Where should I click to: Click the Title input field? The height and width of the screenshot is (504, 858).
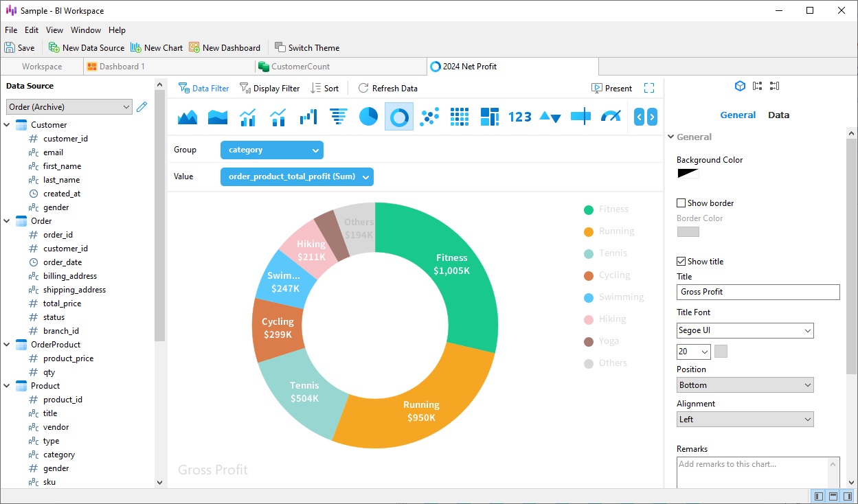(x=758, y=292)
